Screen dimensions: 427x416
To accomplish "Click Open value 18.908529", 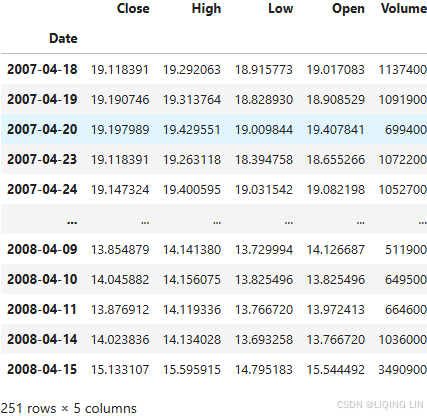I will click(336, 100).
